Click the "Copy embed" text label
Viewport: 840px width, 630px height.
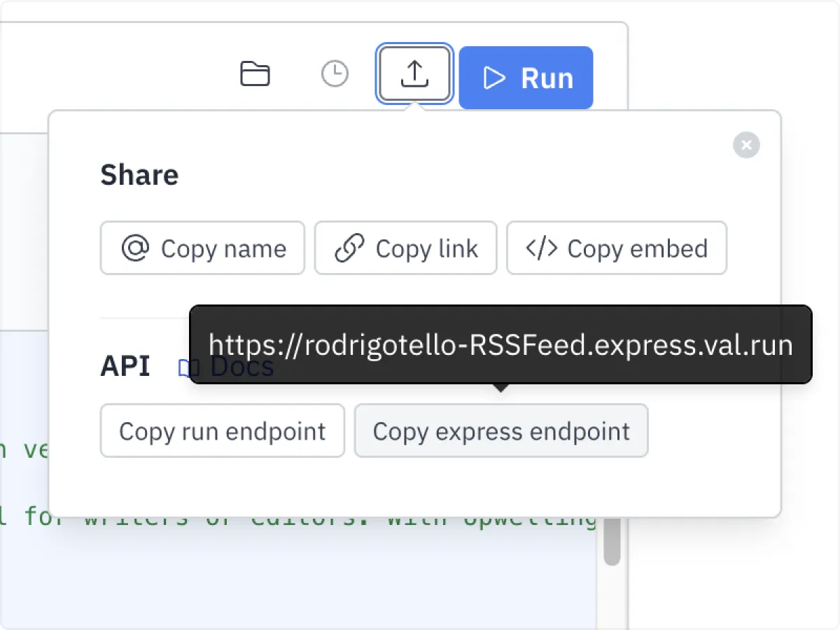pyautogui.click(x=637, y=248)
